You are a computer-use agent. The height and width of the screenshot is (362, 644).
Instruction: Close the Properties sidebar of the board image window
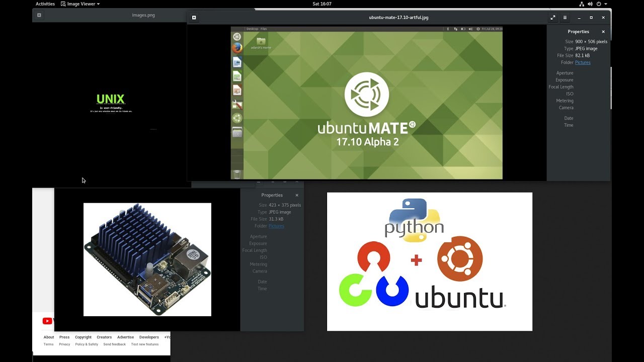(x=297, y=195)
